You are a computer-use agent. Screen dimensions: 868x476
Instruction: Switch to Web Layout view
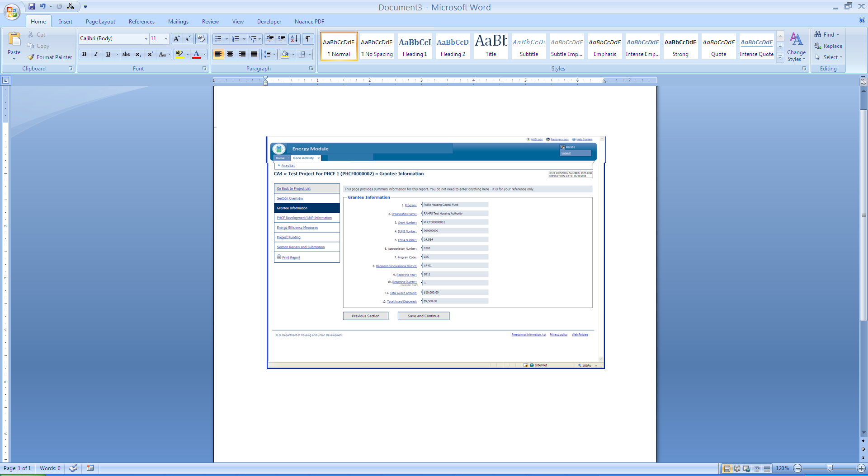tap(747, 468)
